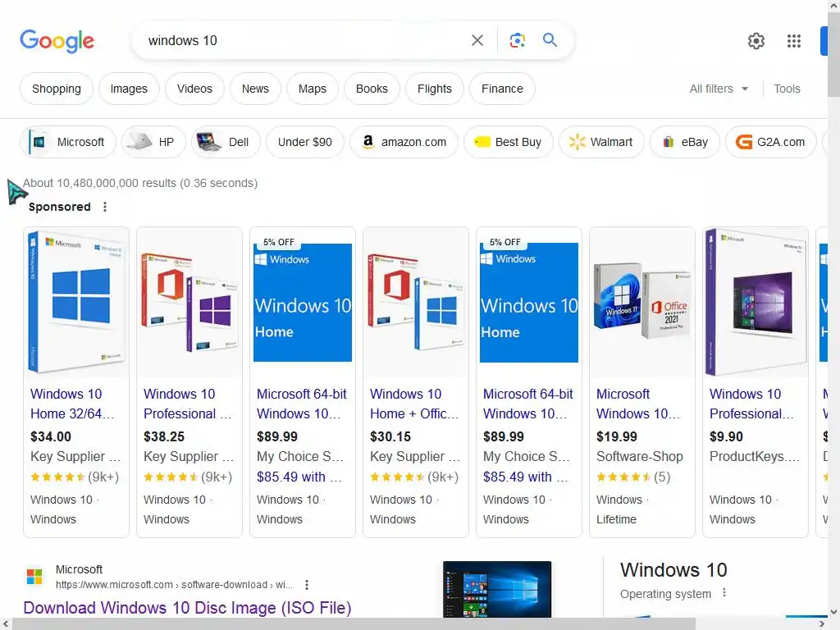This screenshot has height=630, width=840.
Task: Click the $34.00 price
Action: 51,436
